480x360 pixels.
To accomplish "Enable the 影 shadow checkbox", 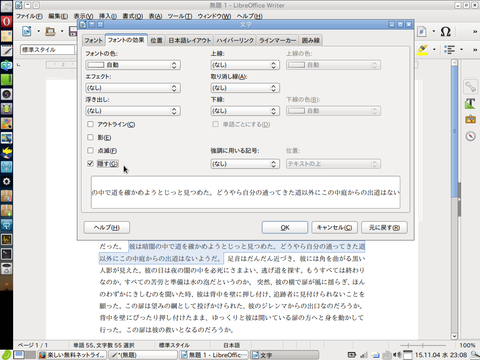I will click(90, 137).
